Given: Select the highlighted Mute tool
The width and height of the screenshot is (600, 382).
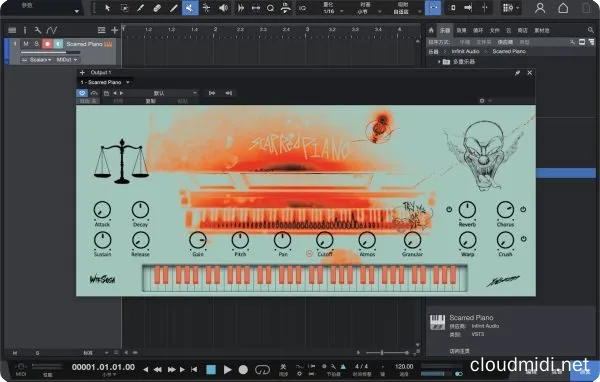Looking at the screenshot, I should 190,8.
